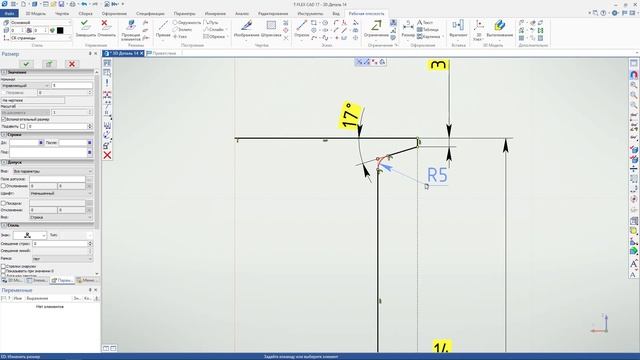This screenshot has height=360, width=640.
Task: Click the magnet snap icon on right toolbar
Action: (x=633, y=75)
